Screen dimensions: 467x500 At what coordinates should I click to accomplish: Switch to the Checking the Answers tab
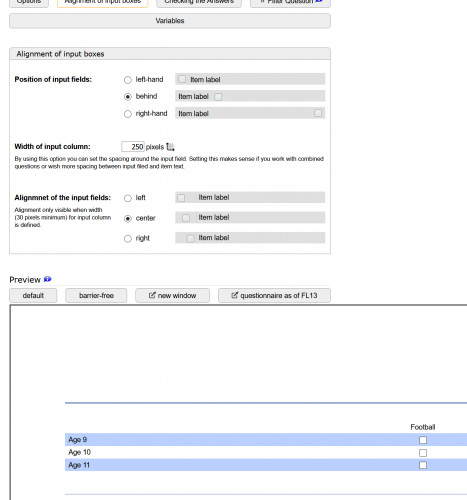(199, 2)
